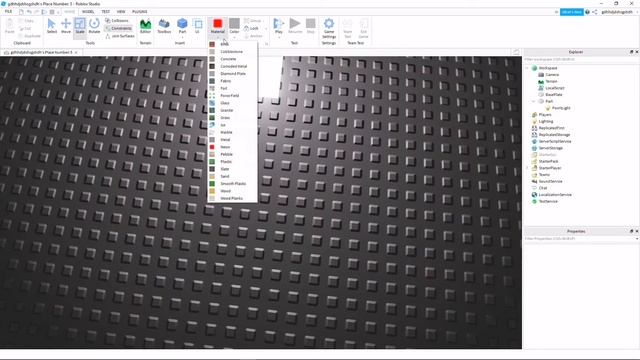
Task: Activate the Rotate tool
Action: pyautogui.click(x=94, y=26)
